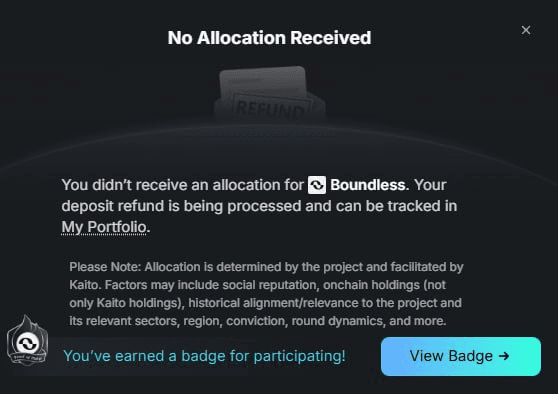558x394 pixels.
Task: Click "round dynamics, and more" phrase
Action: pos(369,321)
